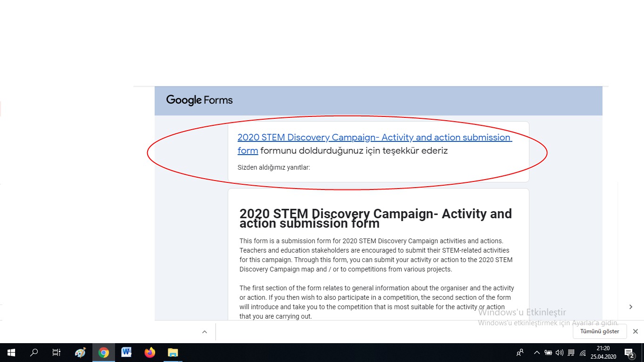Click the right arrow at page edge
The image size is (644, 362).
631,307
